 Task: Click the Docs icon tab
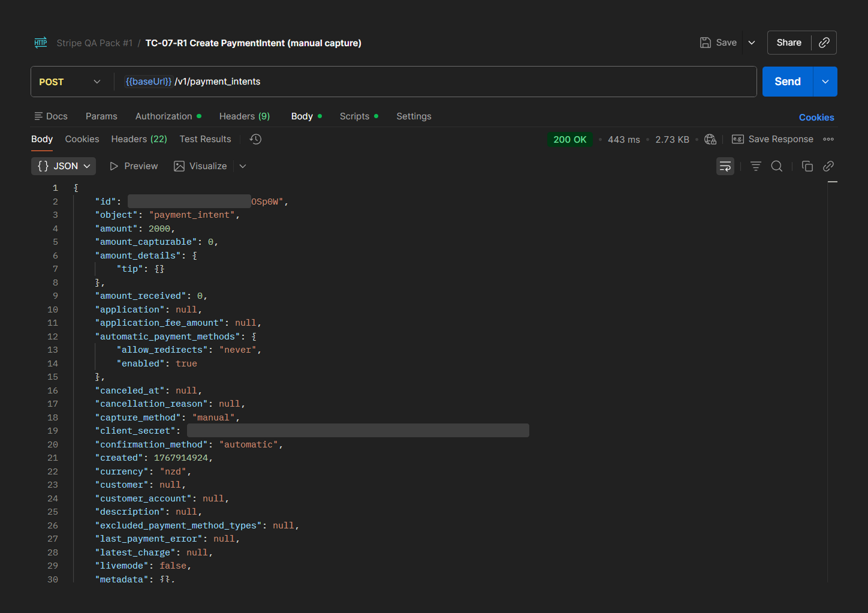tap(51, 116)
